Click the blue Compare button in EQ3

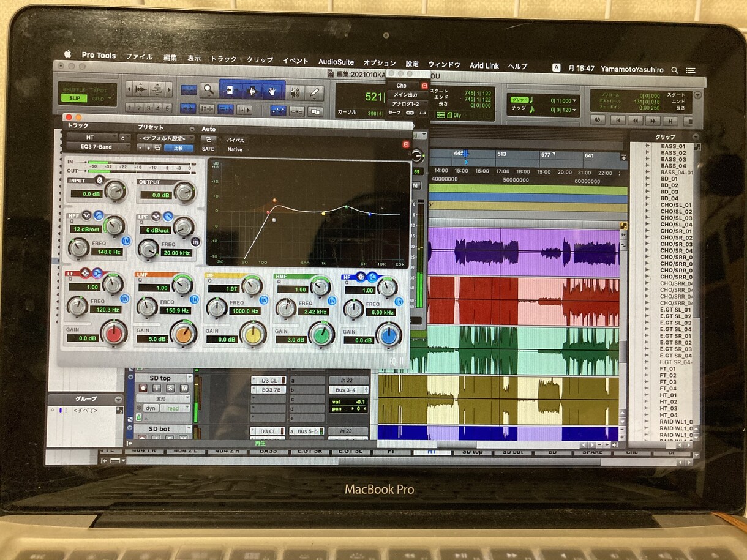pos(179,148)
